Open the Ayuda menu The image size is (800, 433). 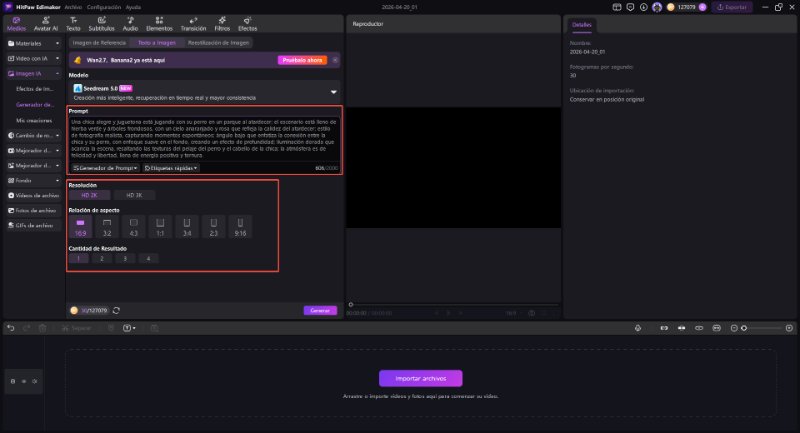click(x=133, y=7)
